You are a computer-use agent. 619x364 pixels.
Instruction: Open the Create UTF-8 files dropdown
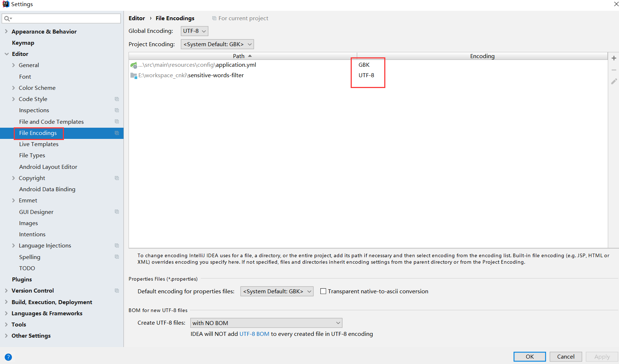pos(266,323)
